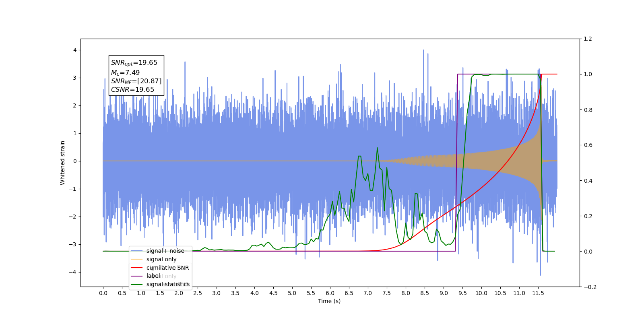Click the −3 tick on the strain axis
The image size is (644, 322).
[x=73, y=244]
